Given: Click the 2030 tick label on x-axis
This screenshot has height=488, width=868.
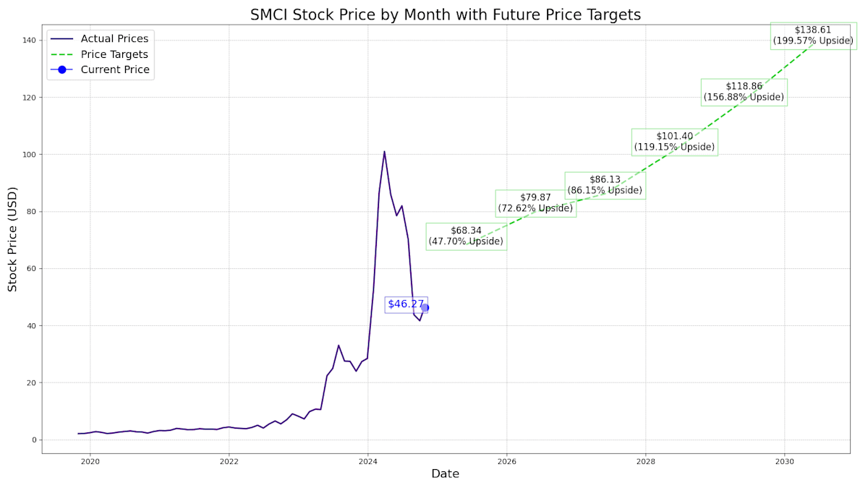Looking at the screenshot, I should click(x=784, y=461).
